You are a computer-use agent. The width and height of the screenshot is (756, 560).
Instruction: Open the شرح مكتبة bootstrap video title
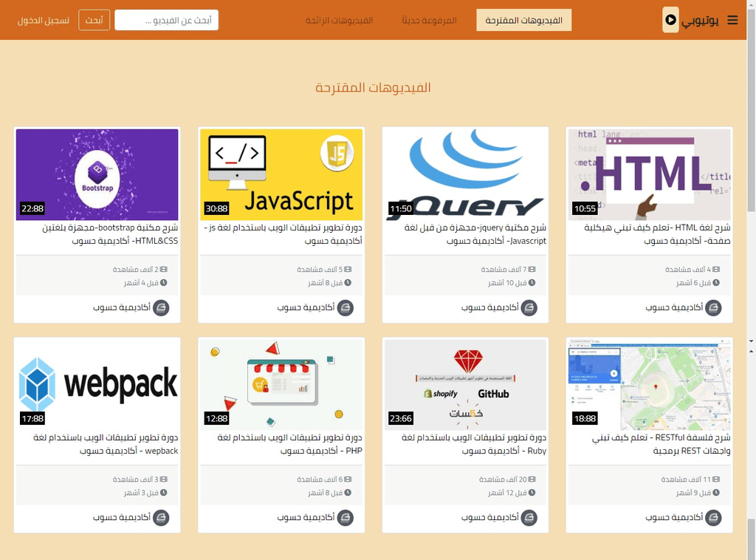110,234
